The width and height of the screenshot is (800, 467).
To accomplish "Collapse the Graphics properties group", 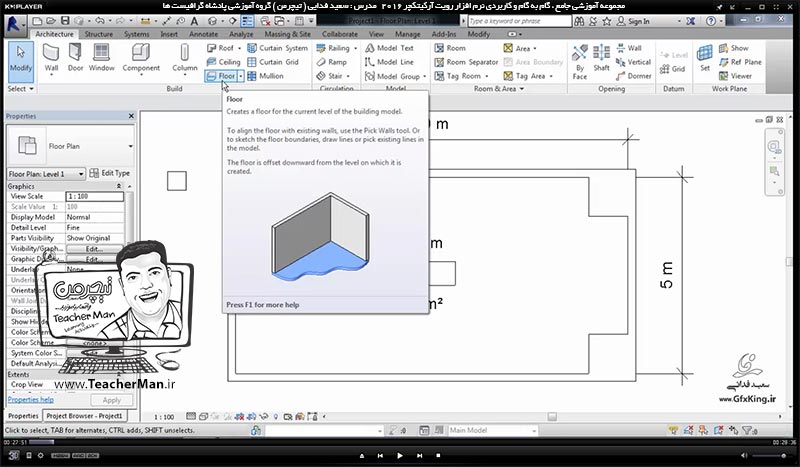I will click(x=119, y=186).
